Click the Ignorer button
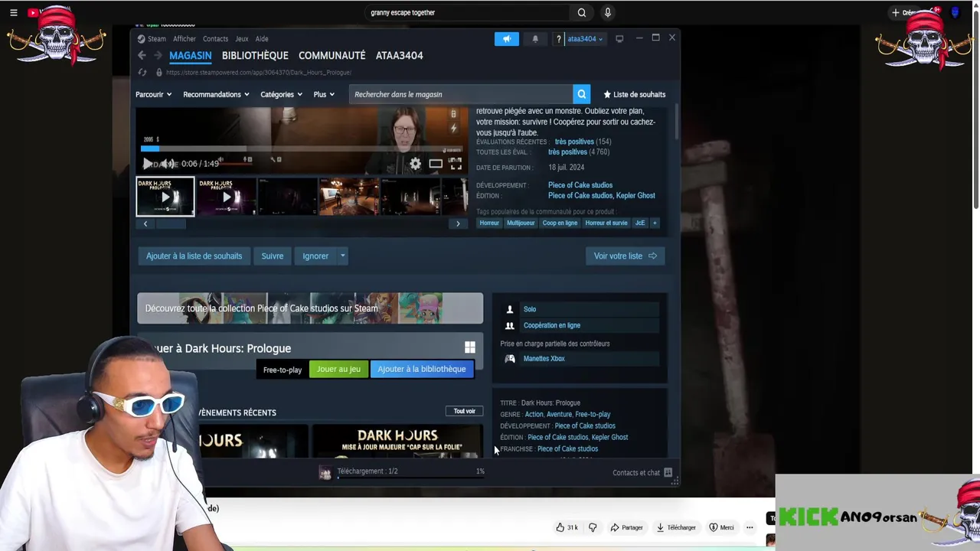 [315, 256]
